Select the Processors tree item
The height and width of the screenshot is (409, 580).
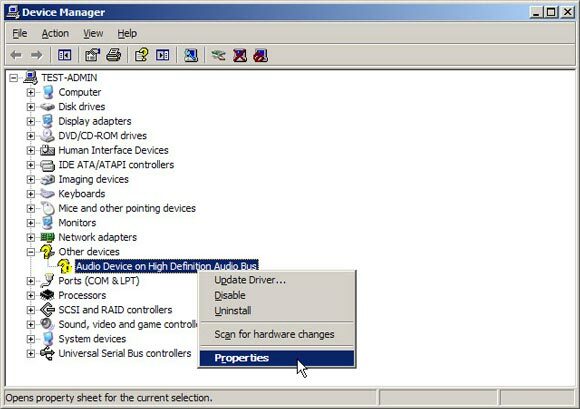click(x=82, y=295)
